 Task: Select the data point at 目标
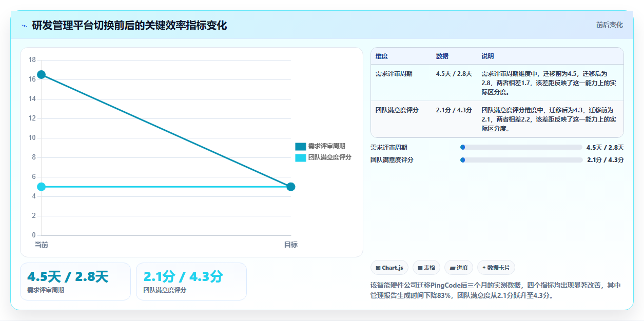pos(291,187)
